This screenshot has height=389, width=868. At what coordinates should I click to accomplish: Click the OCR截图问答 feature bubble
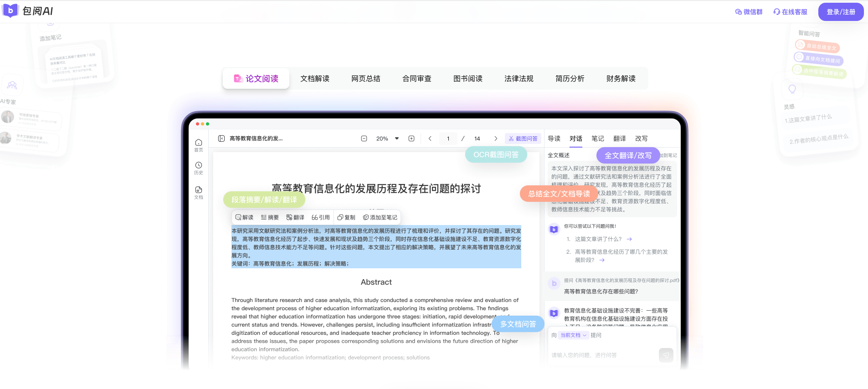(496, 155)
